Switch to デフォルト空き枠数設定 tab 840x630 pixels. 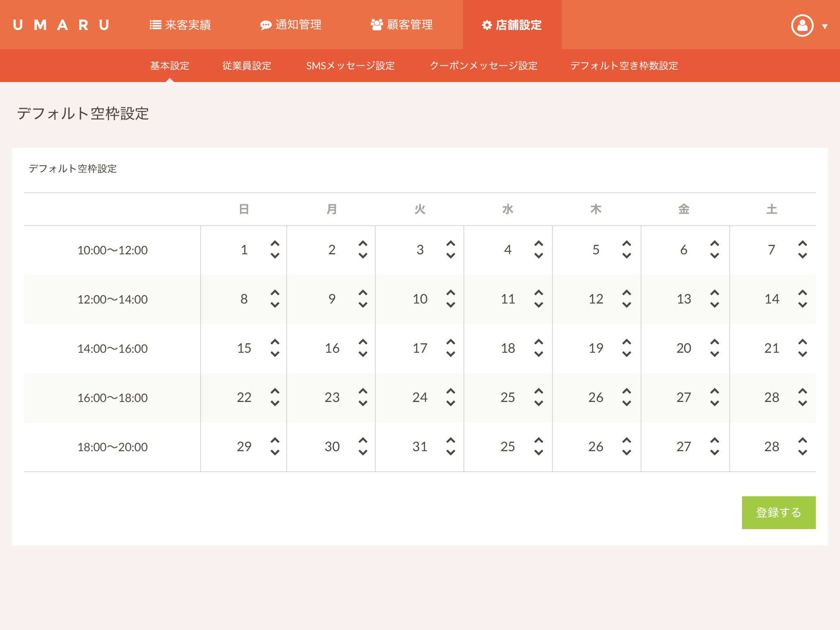624,66
